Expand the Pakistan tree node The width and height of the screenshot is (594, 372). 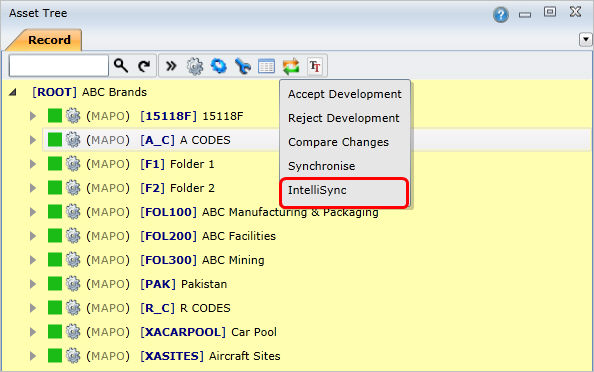point(33,284)
